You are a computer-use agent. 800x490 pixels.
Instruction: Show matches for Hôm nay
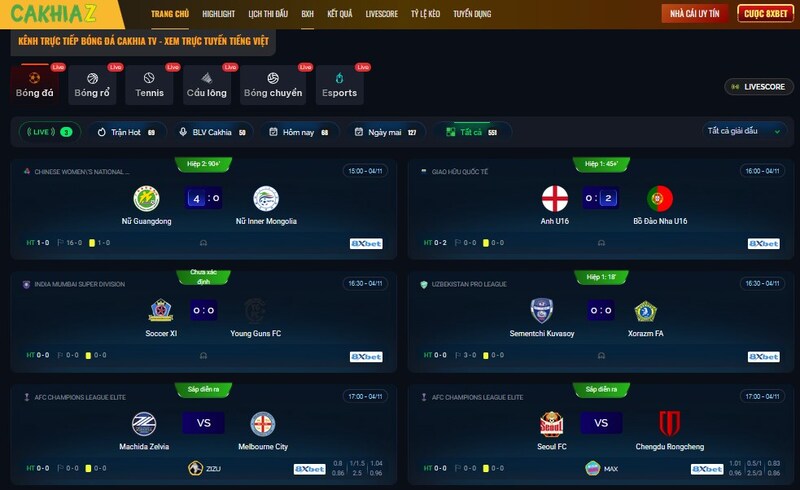pyautogui.click(x=299, y=132)
